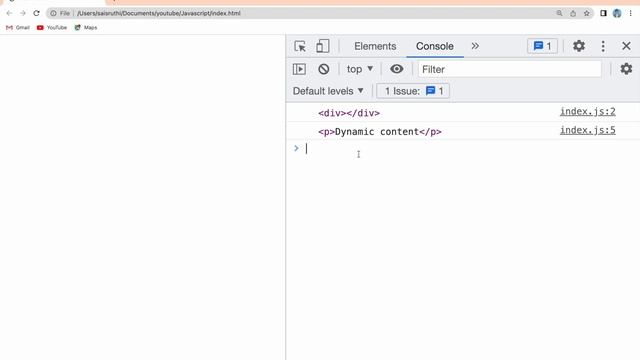Bookmark this page with the star
Image resolution: width=640 pixels, height=360 pixels.
[587, 13]
